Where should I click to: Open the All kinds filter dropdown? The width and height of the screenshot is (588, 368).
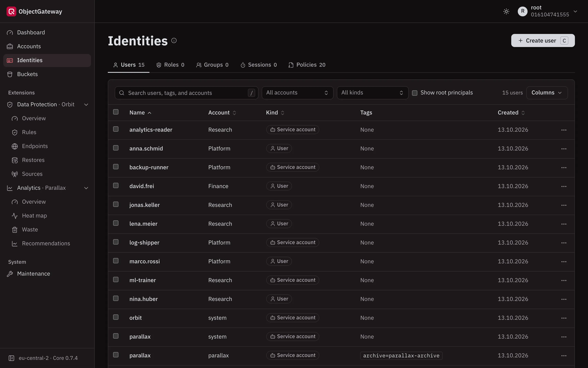372,93
